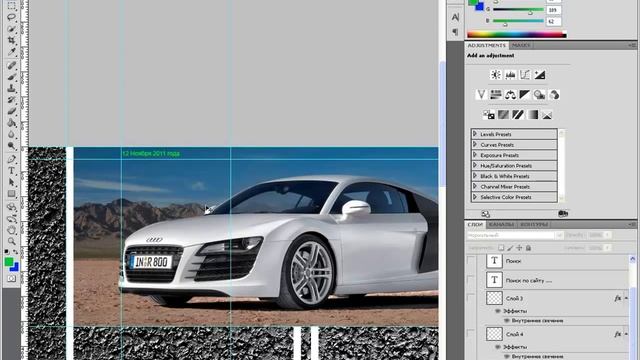Toggle Quick Mask mode icon
The width and height of the screenshot is (640, 360).
click(11, 278)
